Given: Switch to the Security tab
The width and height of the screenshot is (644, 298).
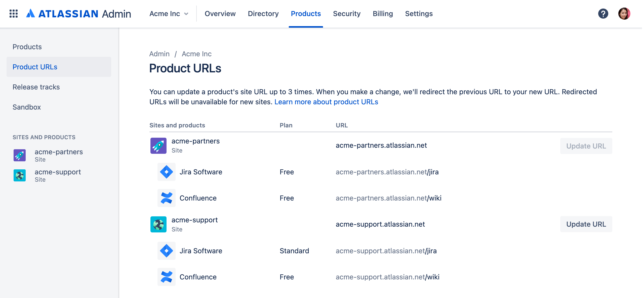Looking at the screenshot, I should point(347,14).
